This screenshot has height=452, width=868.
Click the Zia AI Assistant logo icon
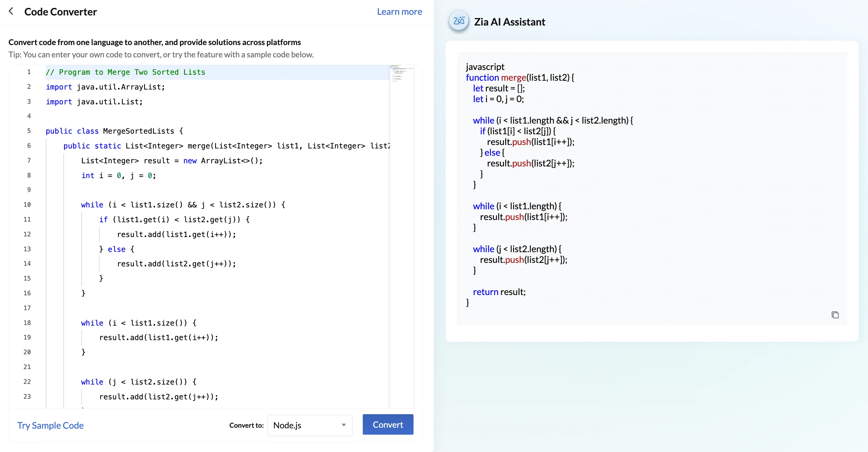pos(459,21)
